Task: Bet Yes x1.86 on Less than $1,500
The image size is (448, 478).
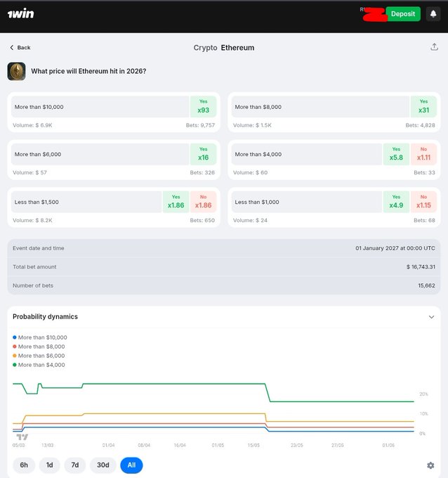Action: 176,202
